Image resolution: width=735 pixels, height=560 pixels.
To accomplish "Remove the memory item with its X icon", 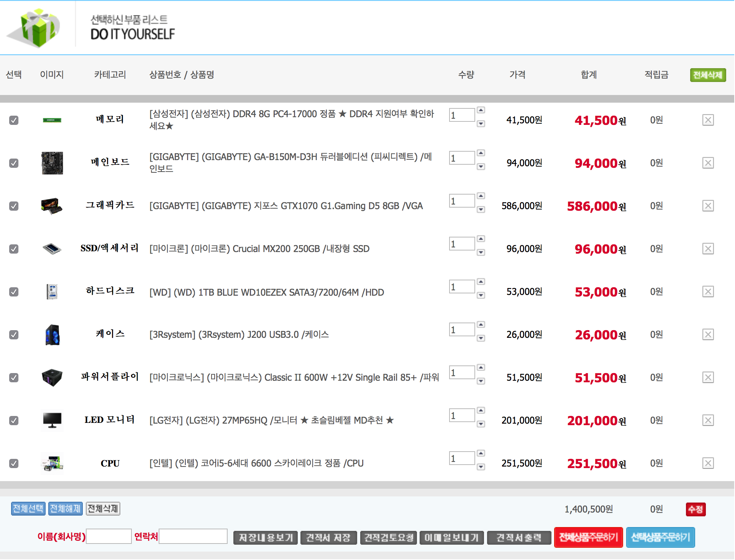I will tap(707, 120).
